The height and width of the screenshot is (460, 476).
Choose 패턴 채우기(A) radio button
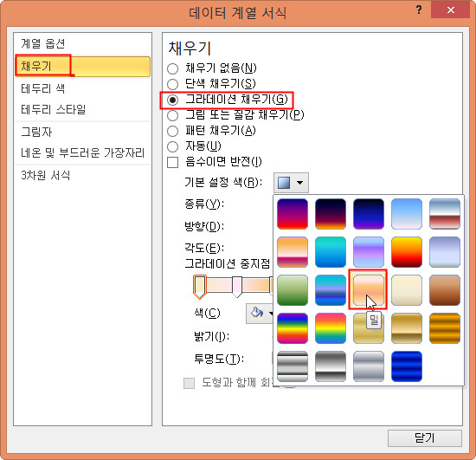[172, 131]
